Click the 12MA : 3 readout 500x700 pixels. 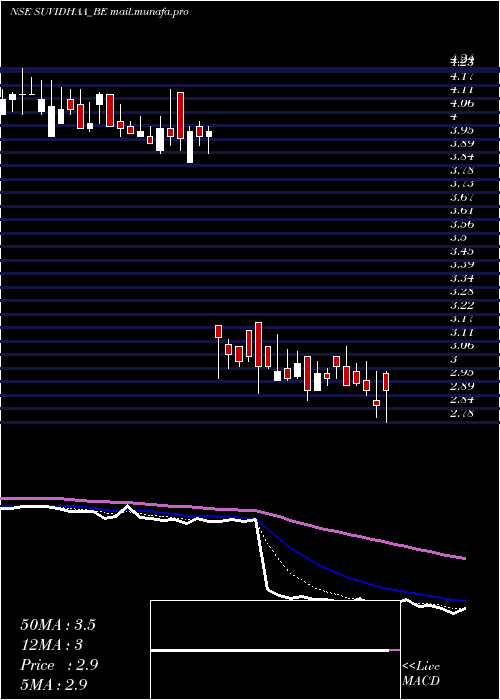click(52, 645)
